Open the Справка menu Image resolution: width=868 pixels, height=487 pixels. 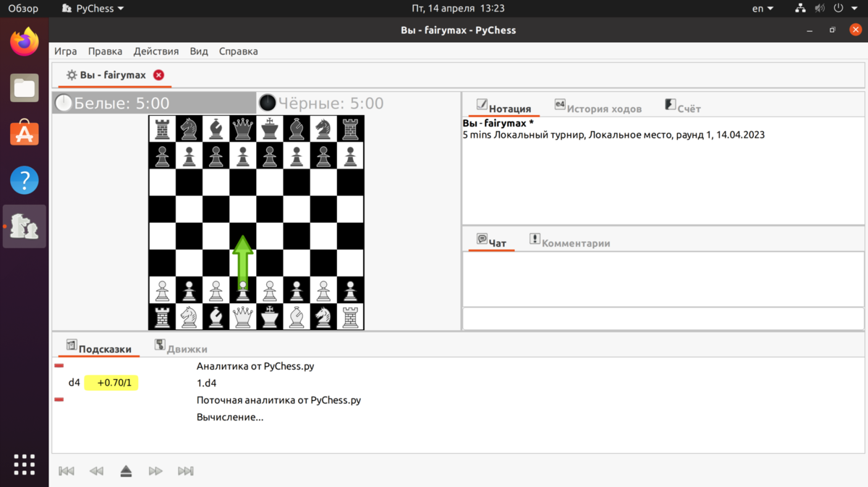tap(238, 51)
